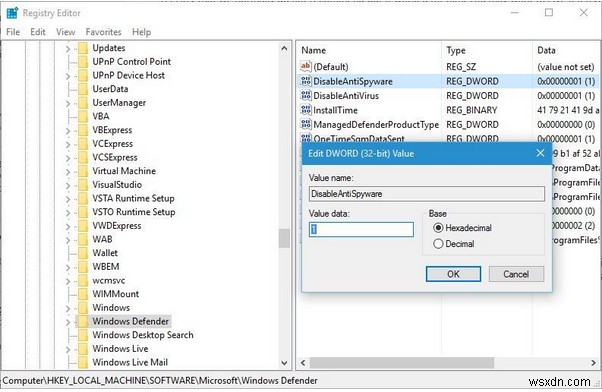The width and height of the screenshot is (602, 392).
Task: Click the values pane scroll-left arrow
Action: click(303, 362)
